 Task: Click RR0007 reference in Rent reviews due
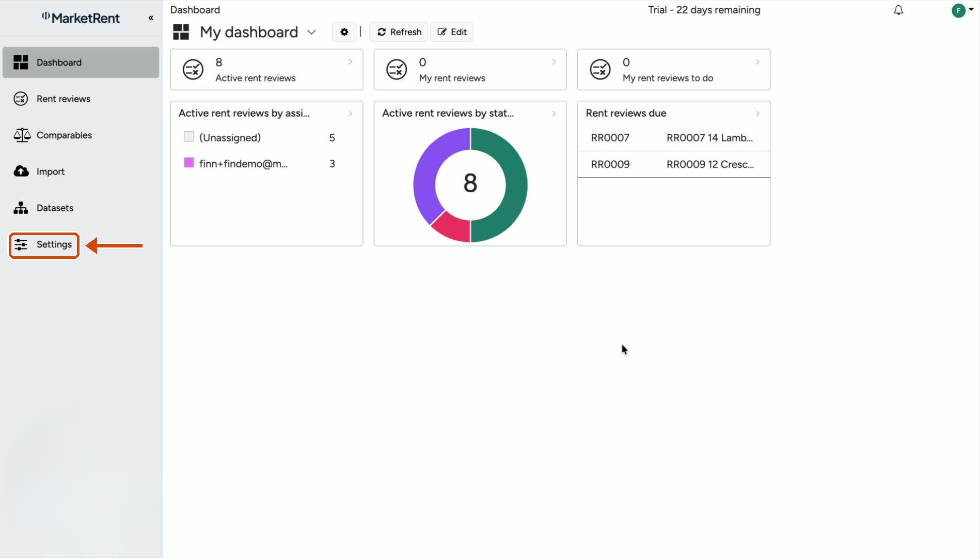(610, 138)
